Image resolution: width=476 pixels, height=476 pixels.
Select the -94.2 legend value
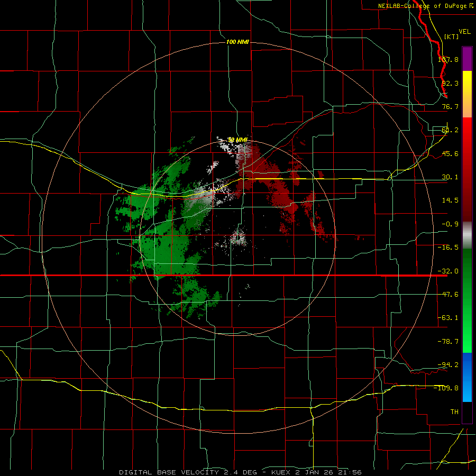click(x=448, y=364)
